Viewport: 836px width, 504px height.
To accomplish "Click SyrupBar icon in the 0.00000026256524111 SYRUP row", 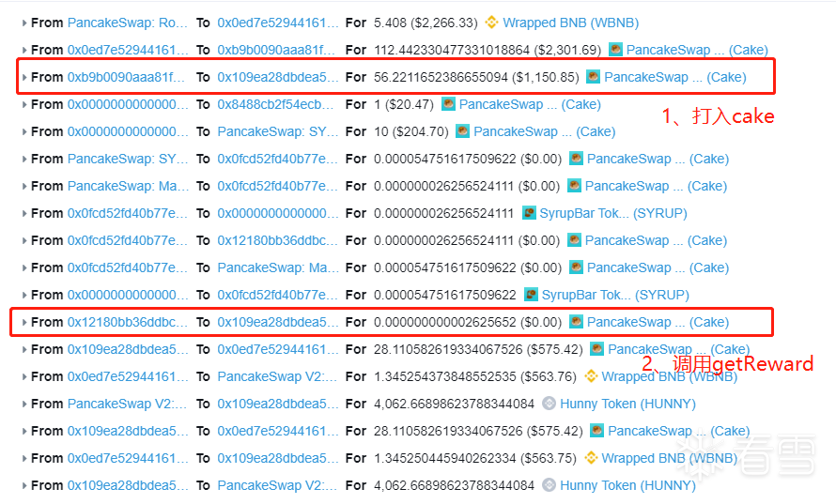I will [x=529, y=212].
